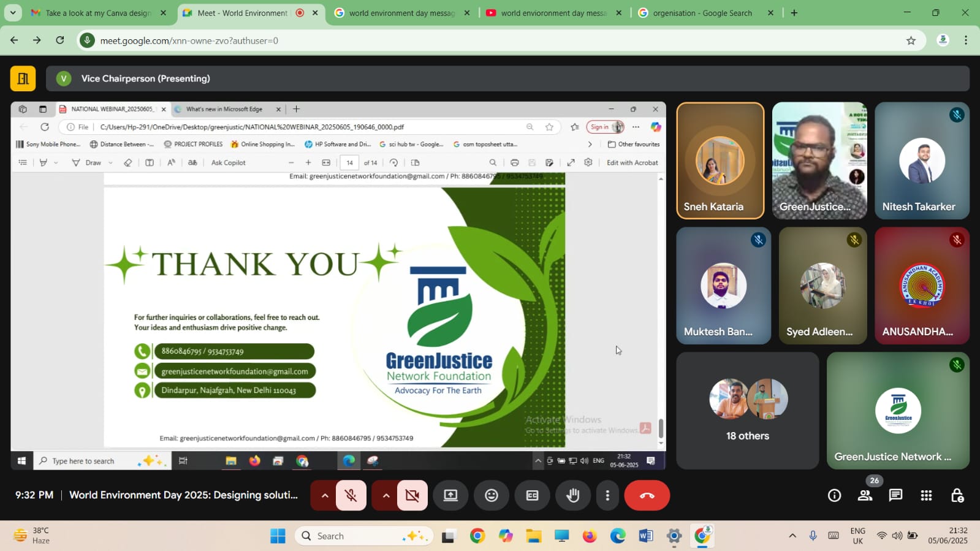
Task: Click Ask Copilot in shared PDF toolbar
Action: click(x=228, y=162)
